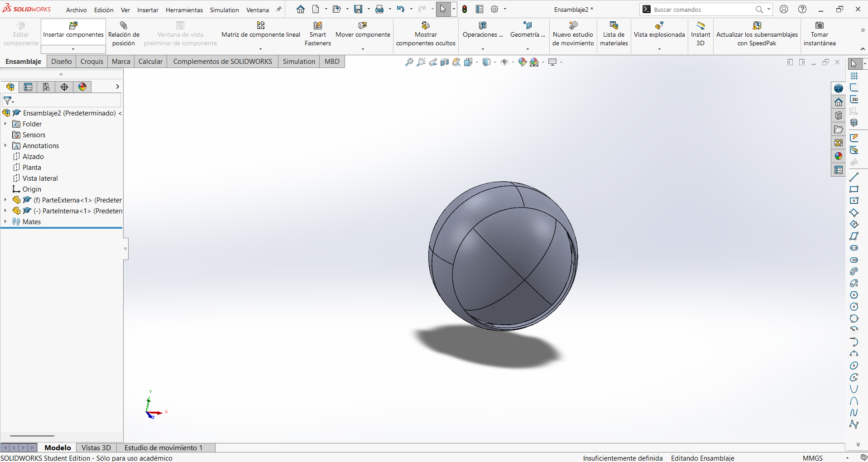Viewport: 868px width, 462px height.
Task: Create Nuevo estudio de movimiento
Action: pos(573,34)
